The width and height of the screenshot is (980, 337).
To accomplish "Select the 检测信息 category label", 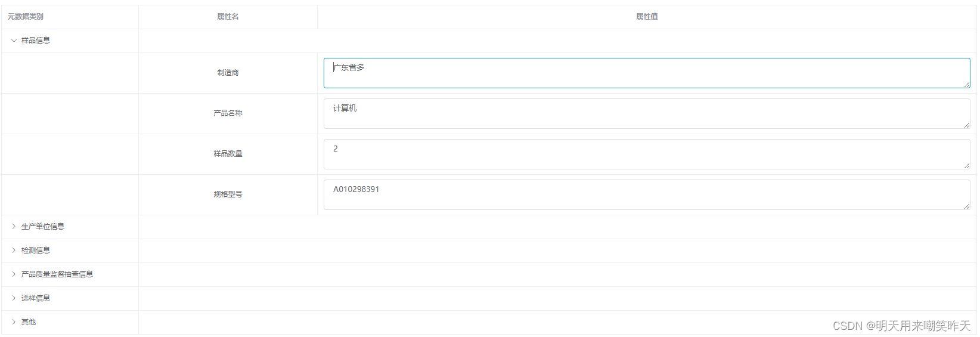I will (x=36, y=251).
